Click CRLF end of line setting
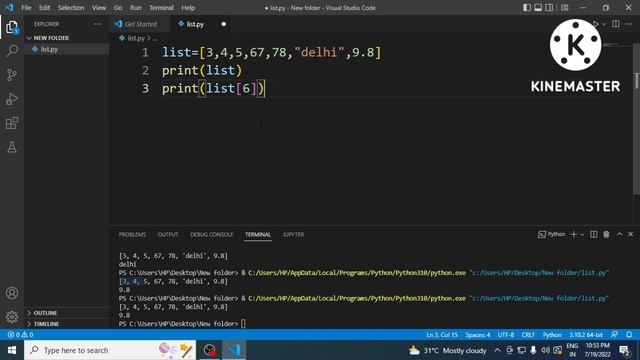The height and width of the screenshot is (360, 640). point(528,335)
